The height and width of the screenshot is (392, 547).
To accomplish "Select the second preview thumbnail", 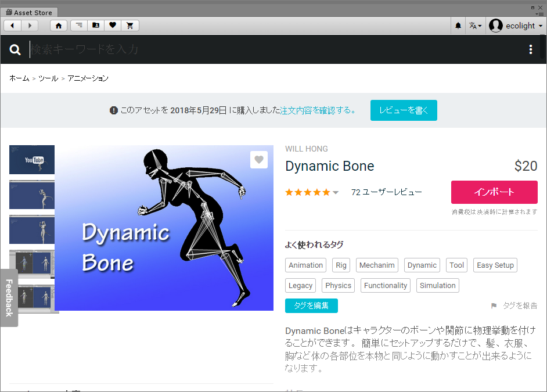I will click(x=32, y=195).
